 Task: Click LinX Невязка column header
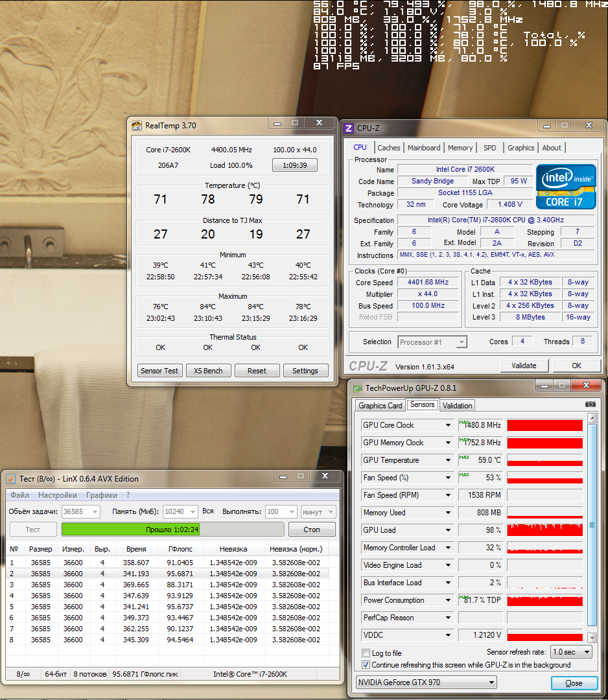(233, 549)
